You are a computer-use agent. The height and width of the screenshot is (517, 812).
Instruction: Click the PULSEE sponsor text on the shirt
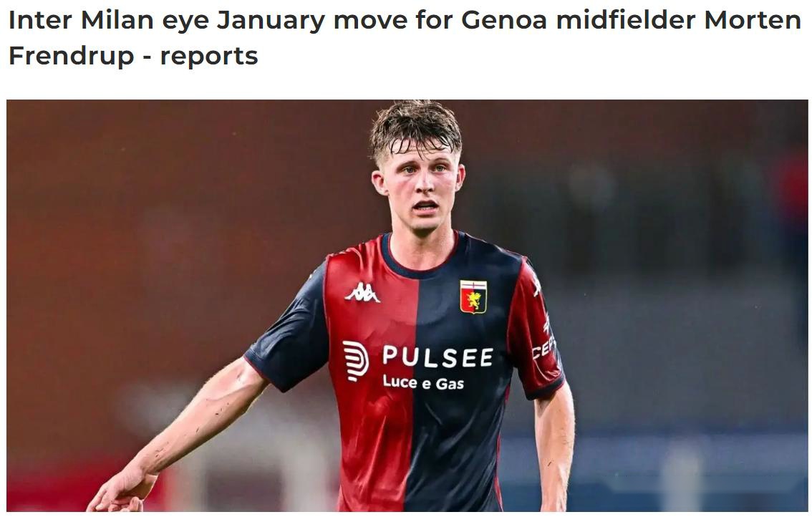coord(438,357)
